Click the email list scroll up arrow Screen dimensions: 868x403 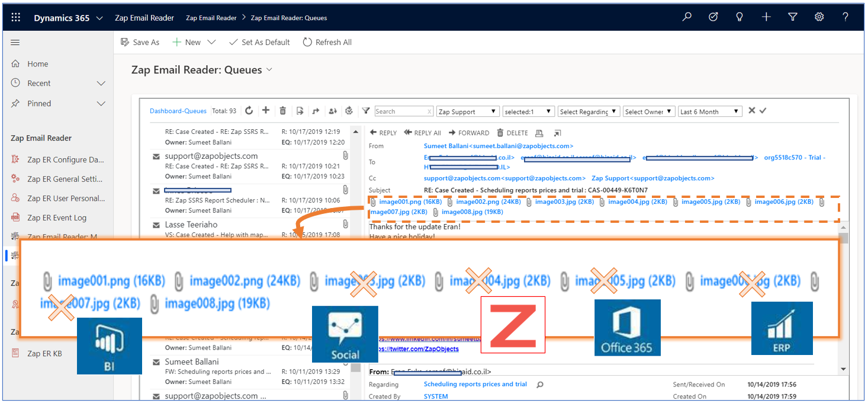[x=355, y=131]
